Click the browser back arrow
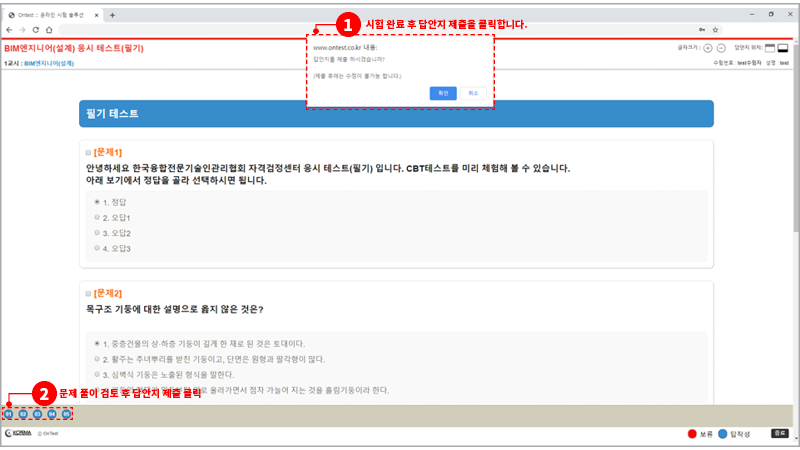 click(x=9, y=30)
